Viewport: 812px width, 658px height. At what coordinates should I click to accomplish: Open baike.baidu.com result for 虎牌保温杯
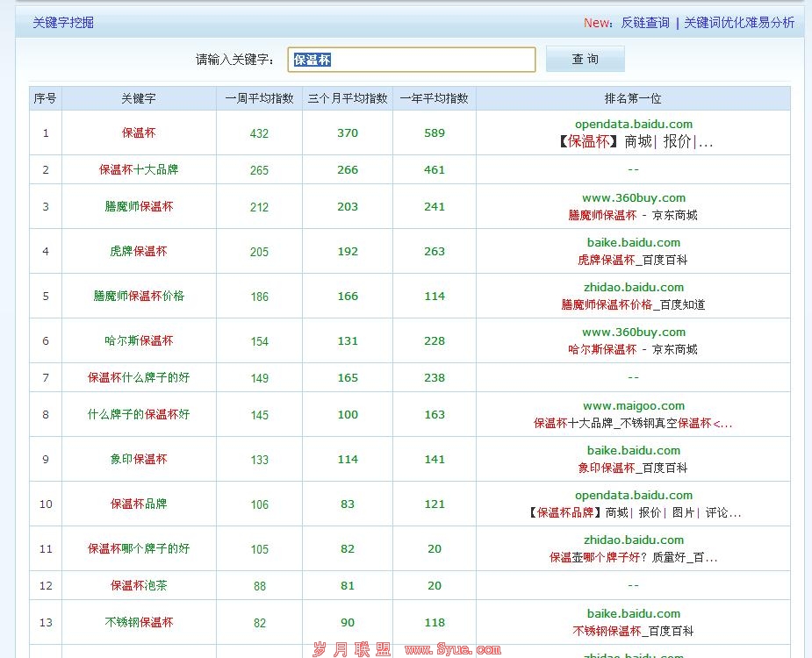click(x=634, y=242)
